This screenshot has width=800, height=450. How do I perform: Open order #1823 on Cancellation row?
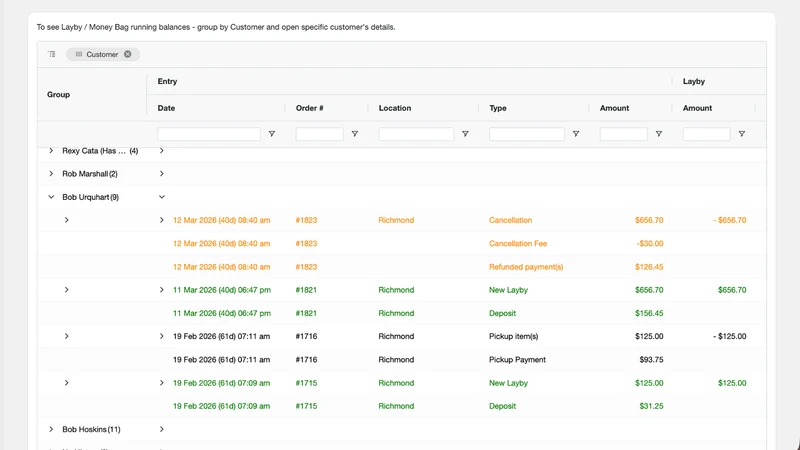[x=306, y=220]
